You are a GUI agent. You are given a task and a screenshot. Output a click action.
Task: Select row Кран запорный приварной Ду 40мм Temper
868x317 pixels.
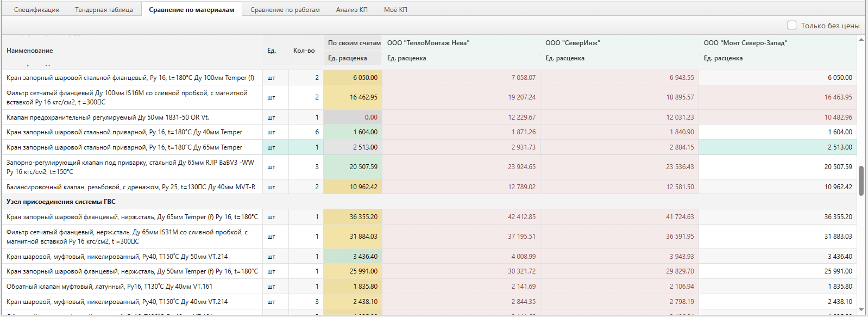tap(429, 132)
